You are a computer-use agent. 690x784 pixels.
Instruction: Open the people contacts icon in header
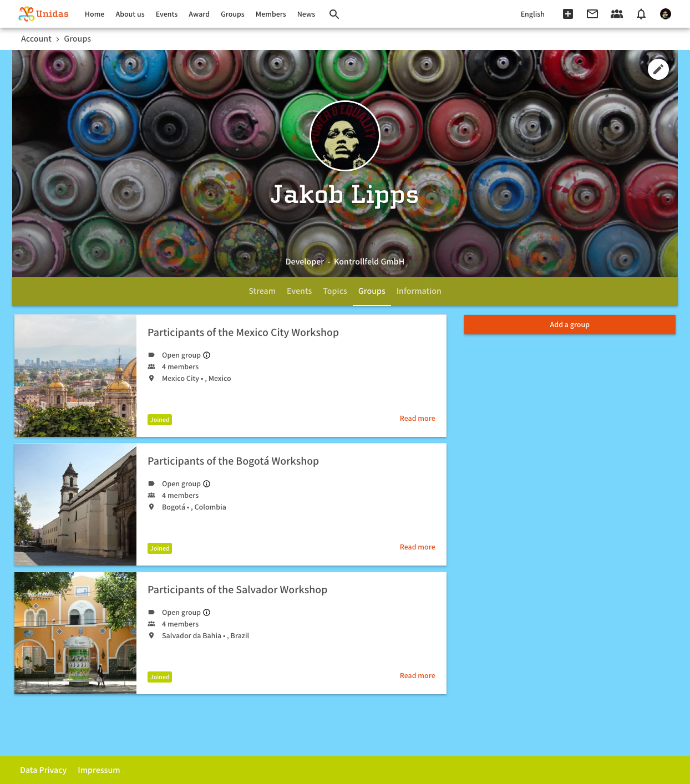click(x=617, y=14)
